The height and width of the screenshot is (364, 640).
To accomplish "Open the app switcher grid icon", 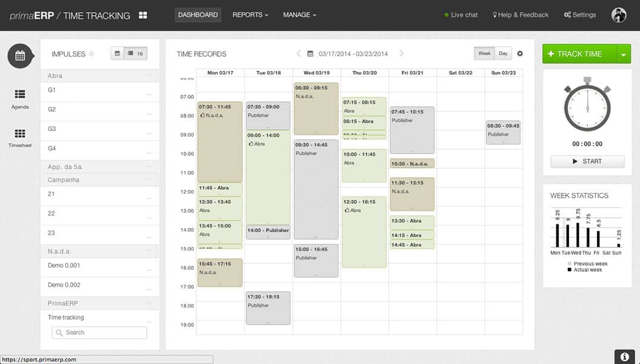I will (x=143, y=15).
